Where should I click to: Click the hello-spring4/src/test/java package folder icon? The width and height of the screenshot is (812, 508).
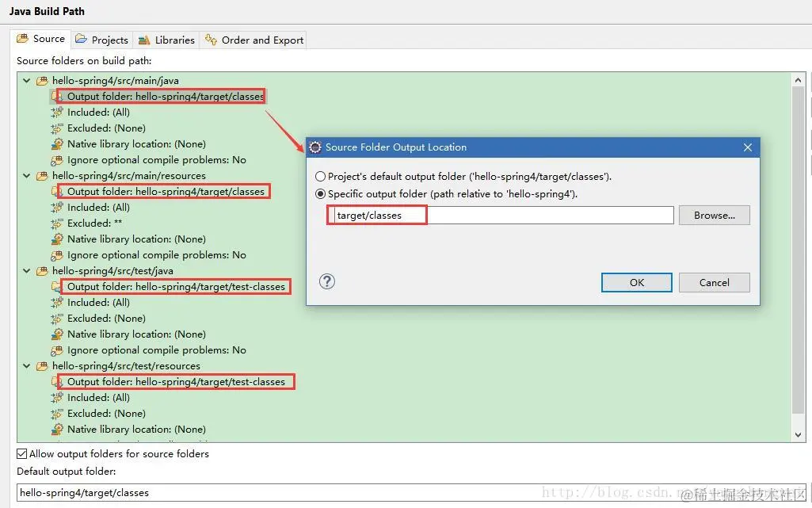(x=42, y=271)
